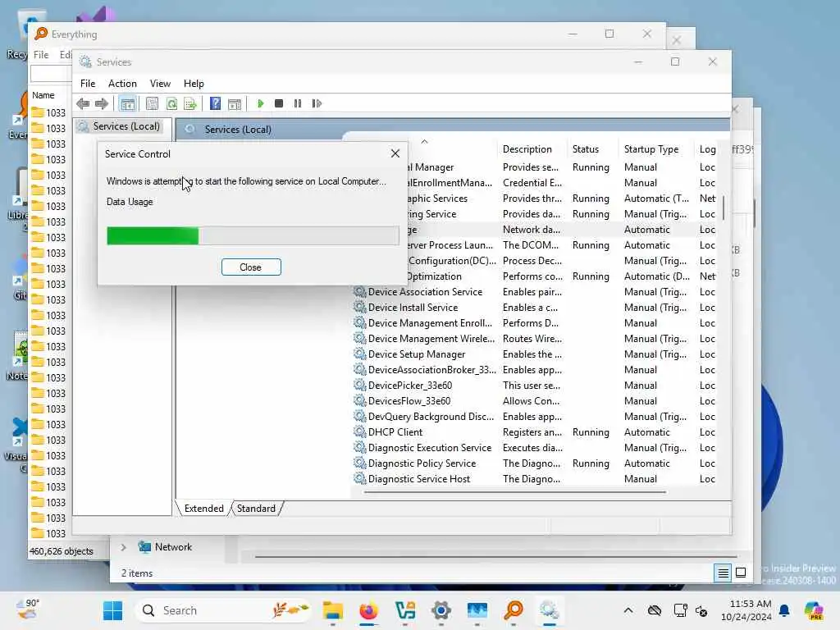840x630 pixels.
Task: Click Name column header in Everything
Action: click(x=43, y=95)
